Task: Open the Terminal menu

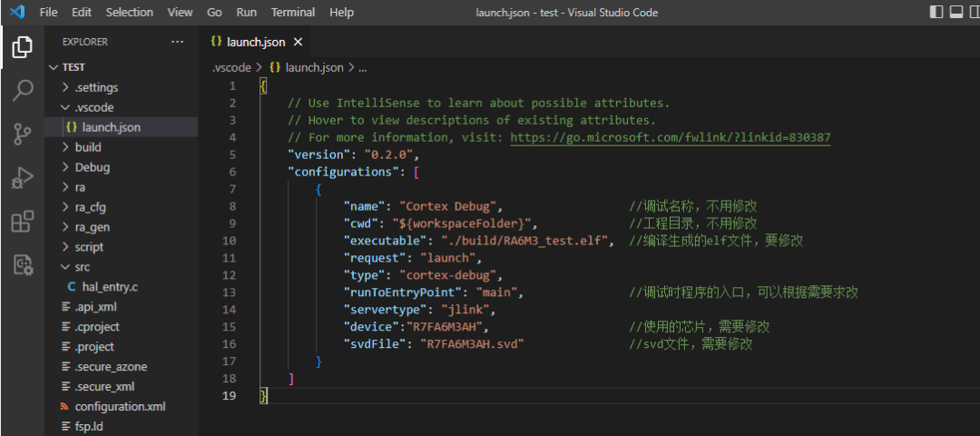Action: [293, 12]
